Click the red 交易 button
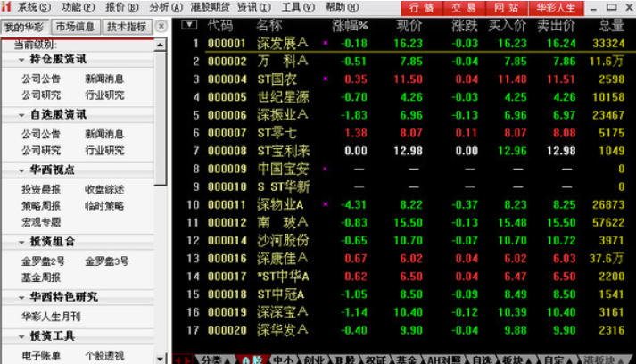Screen dimensions: 636x364 point(461,8)
